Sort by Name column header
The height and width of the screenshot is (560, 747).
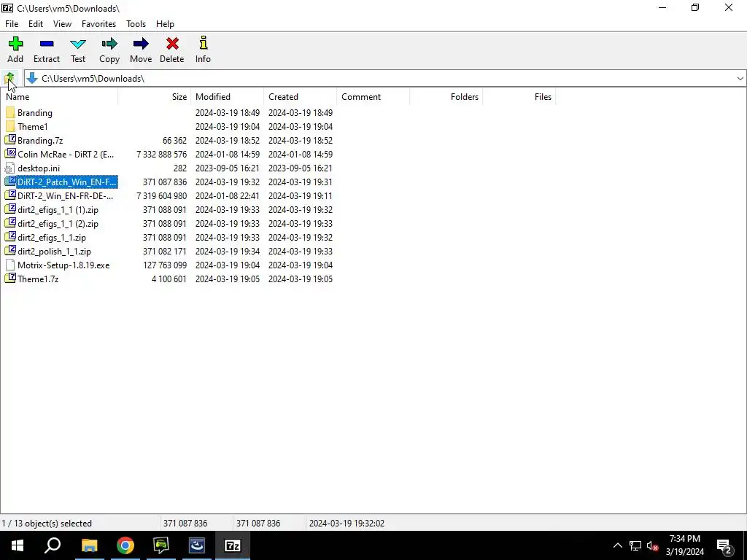pos(59,97)
